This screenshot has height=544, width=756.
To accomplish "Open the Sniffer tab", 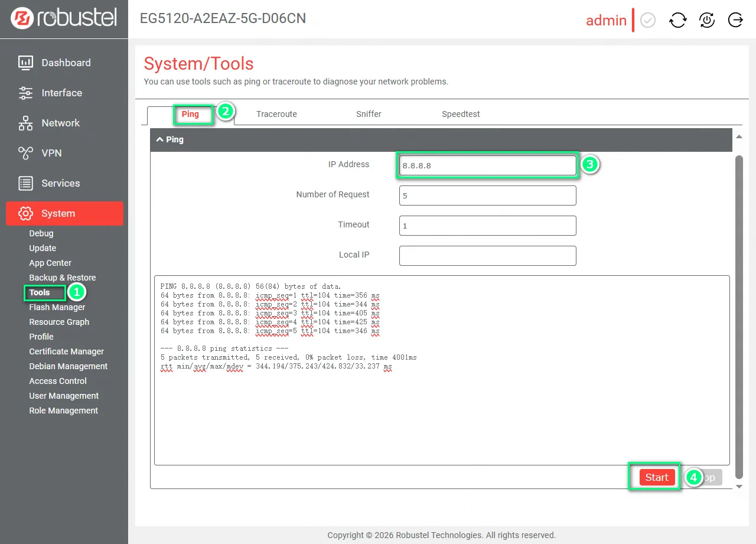I will [369, 114].
